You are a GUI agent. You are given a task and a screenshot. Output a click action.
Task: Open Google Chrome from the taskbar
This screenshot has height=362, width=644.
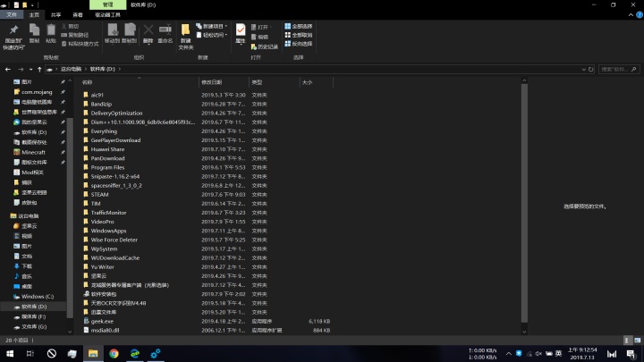[x=114, y=353]
